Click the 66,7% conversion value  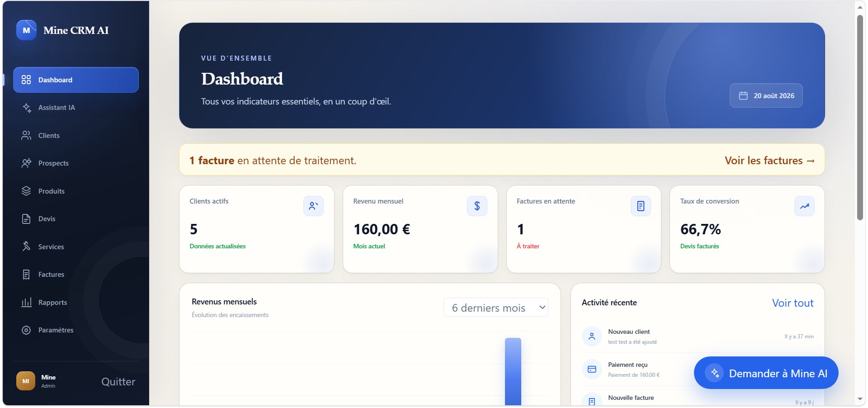(x=700, y=230)
